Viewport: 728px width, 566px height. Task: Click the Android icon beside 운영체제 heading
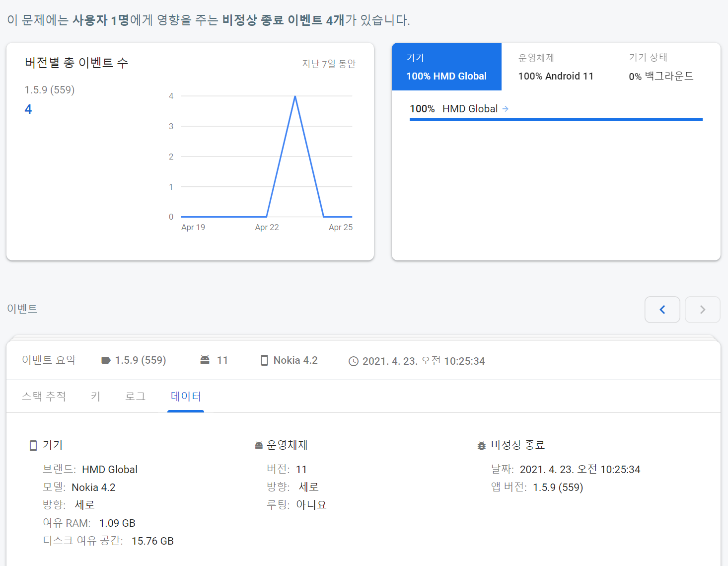click(x=258, y=446)
